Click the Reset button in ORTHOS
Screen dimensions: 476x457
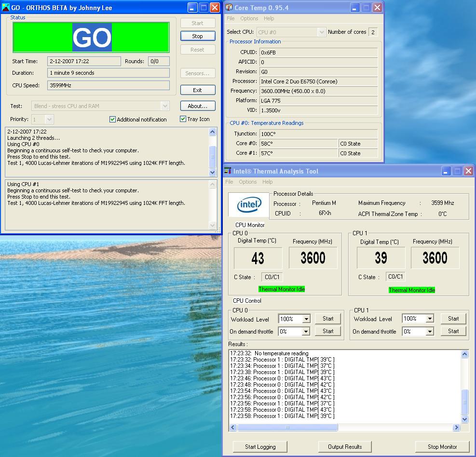[198, 50]
